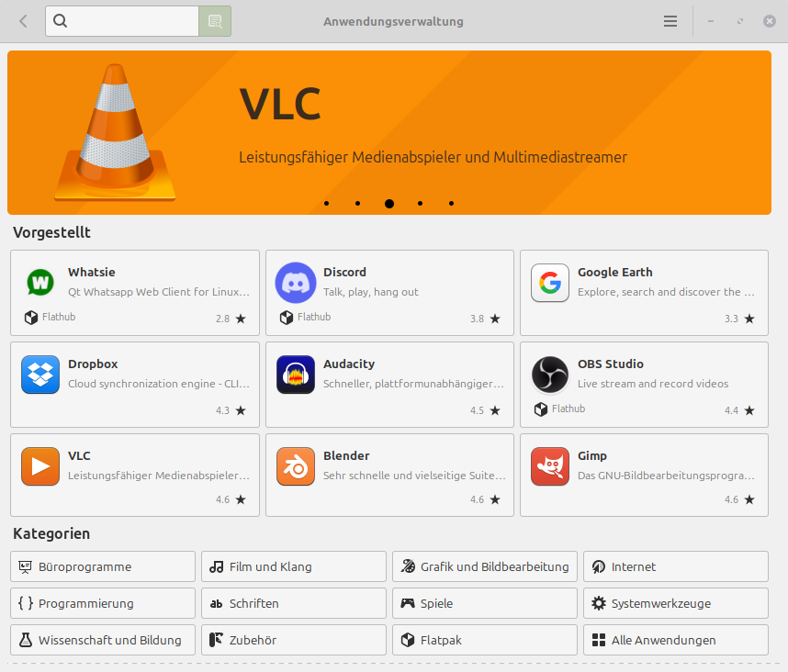The width and height of the screenshot is (788, 672).
Task: Open the Film und Klang category
Action: point(294,566)
